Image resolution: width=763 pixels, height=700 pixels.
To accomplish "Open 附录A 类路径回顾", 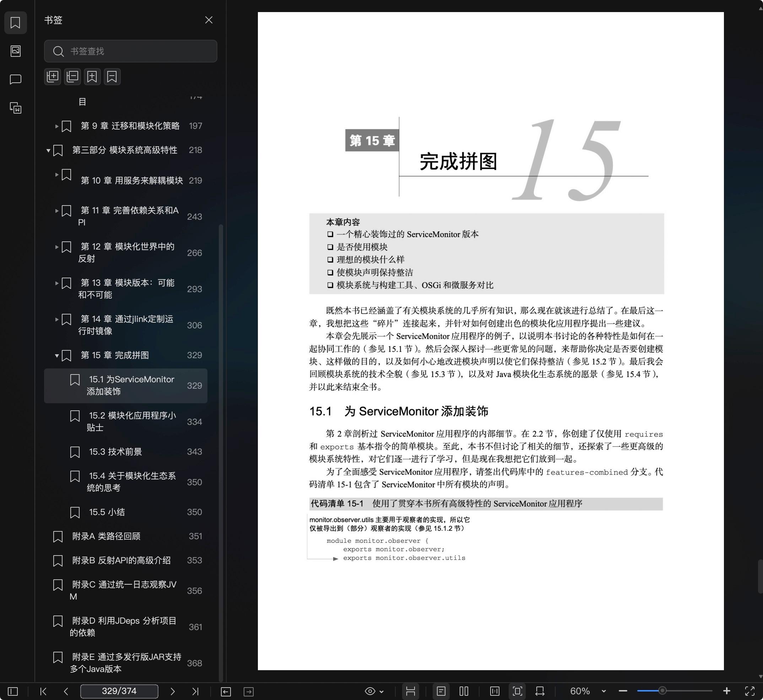I will (x=106, y=536).
